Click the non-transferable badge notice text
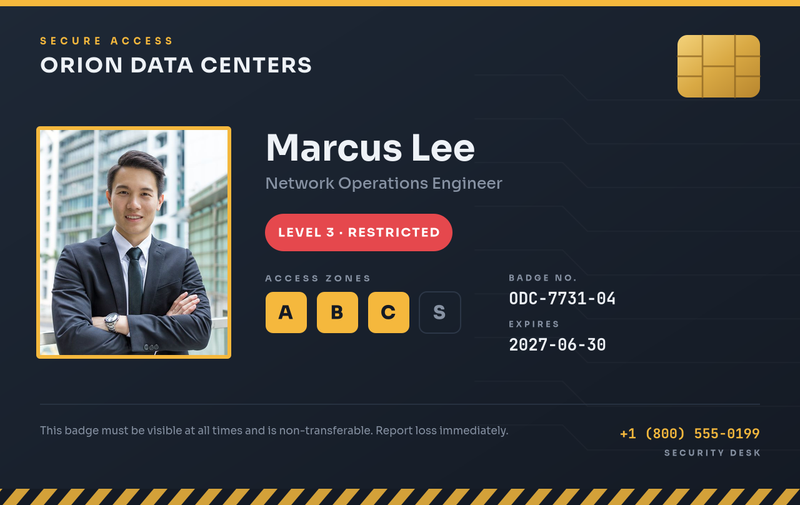The width and height of the screenshot is (800, 505). (274, 431)
